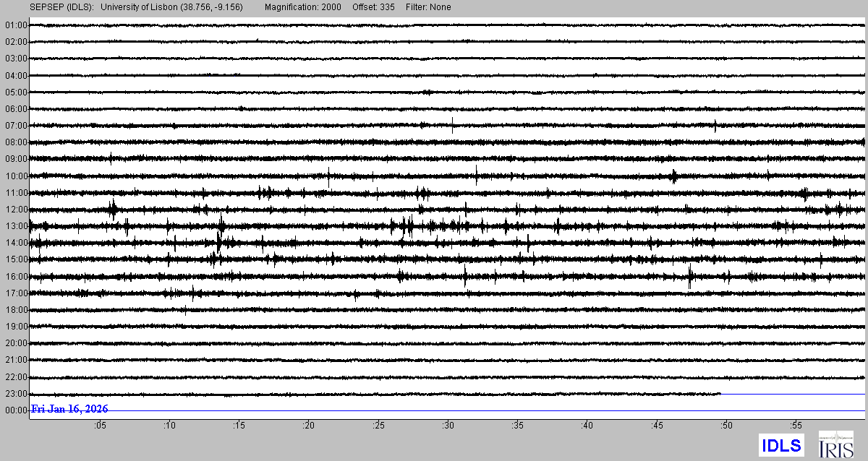868x461 pixels.
Task: Click the 00:00 label on the blue line
Action: [x=16, y=410]
